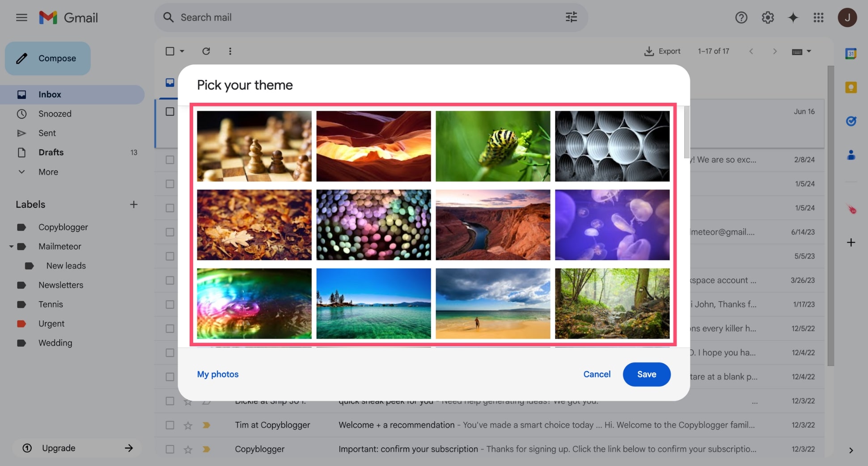868x466 pixels.
Task: Star the Copyblogger confirm subscription email
Action: 188,449
